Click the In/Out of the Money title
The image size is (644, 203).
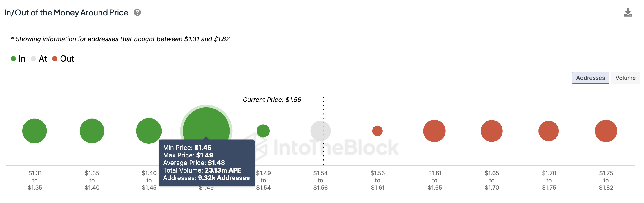pos(66,12)
